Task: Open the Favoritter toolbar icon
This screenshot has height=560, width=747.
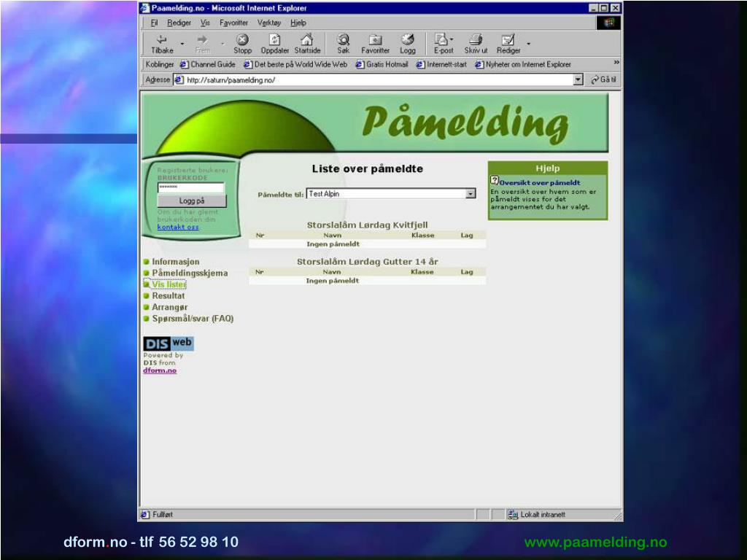Action: coord(376,39)
